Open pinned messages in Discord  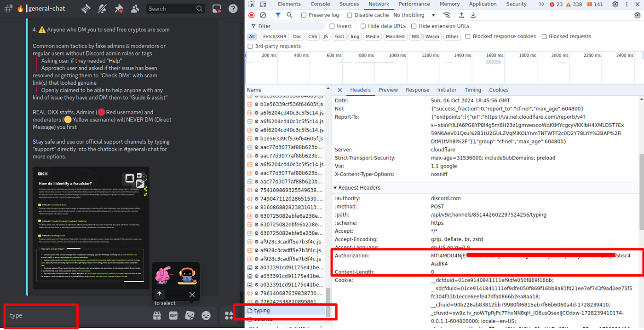click(119, 8)
